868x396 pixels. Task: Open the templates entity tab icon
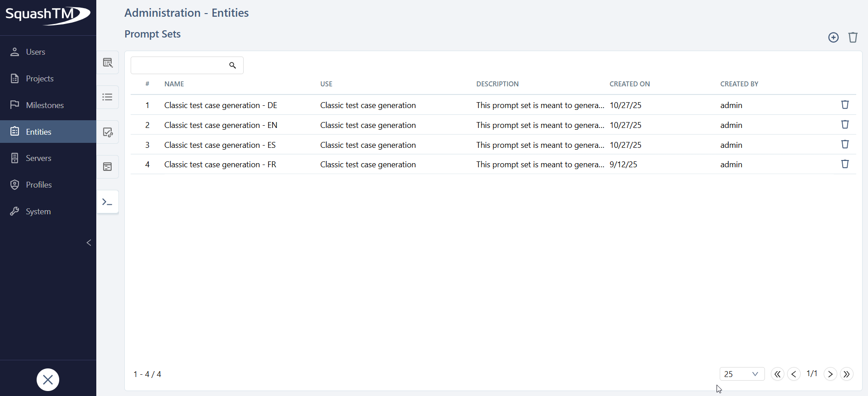tap(108, 167)
